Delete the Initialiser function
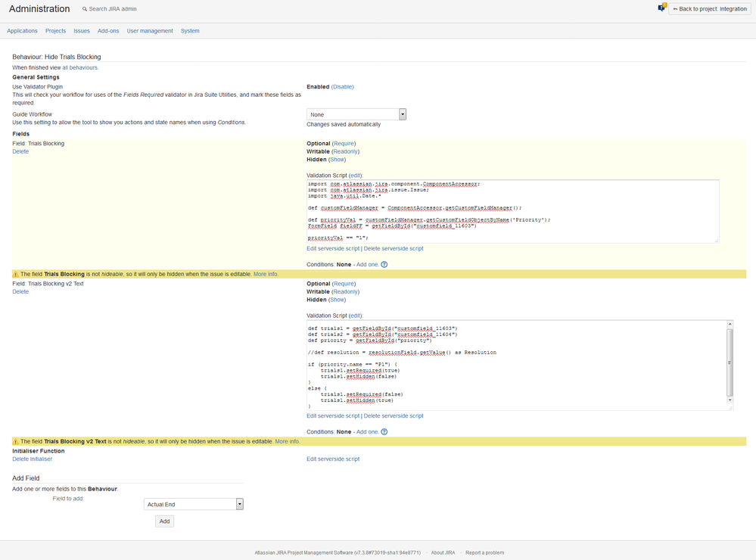 (33, 459)
